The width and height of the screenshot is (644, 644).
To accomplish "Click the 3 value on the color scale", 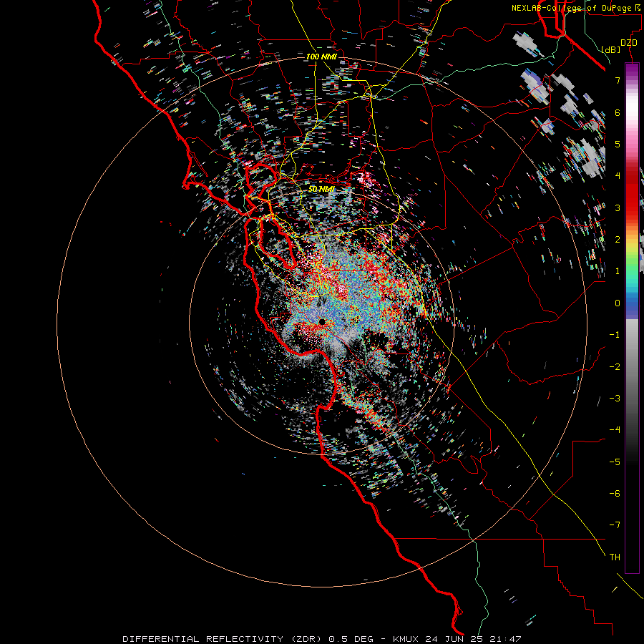I will [x=618, y=208].
